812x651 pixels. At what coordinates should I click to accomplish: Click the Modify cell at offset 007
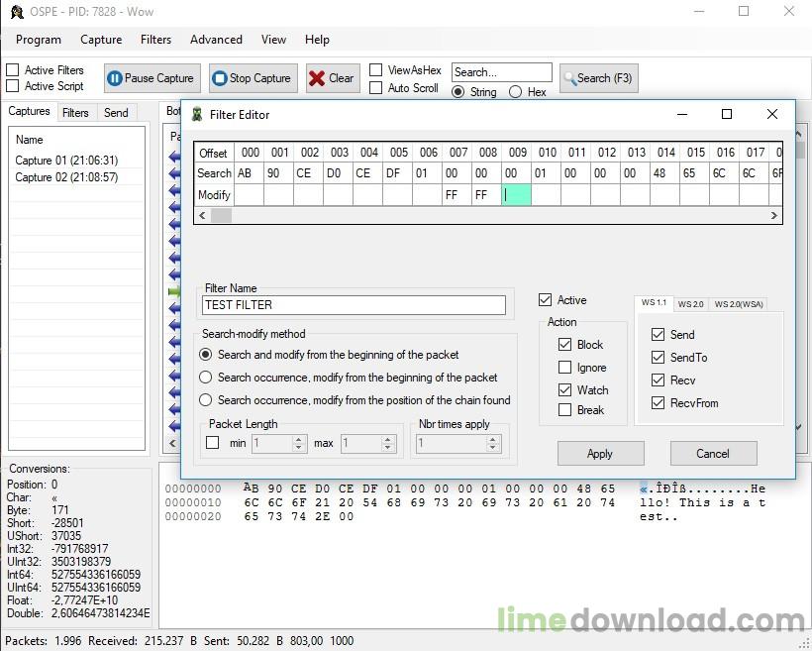coord(457,195)
